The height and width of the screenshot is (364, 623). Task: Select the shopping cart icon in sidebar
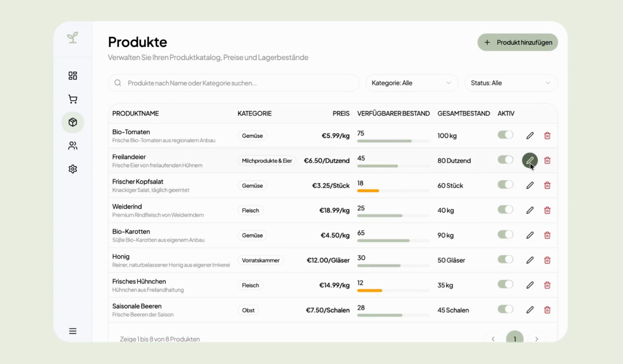click(72, 99)
